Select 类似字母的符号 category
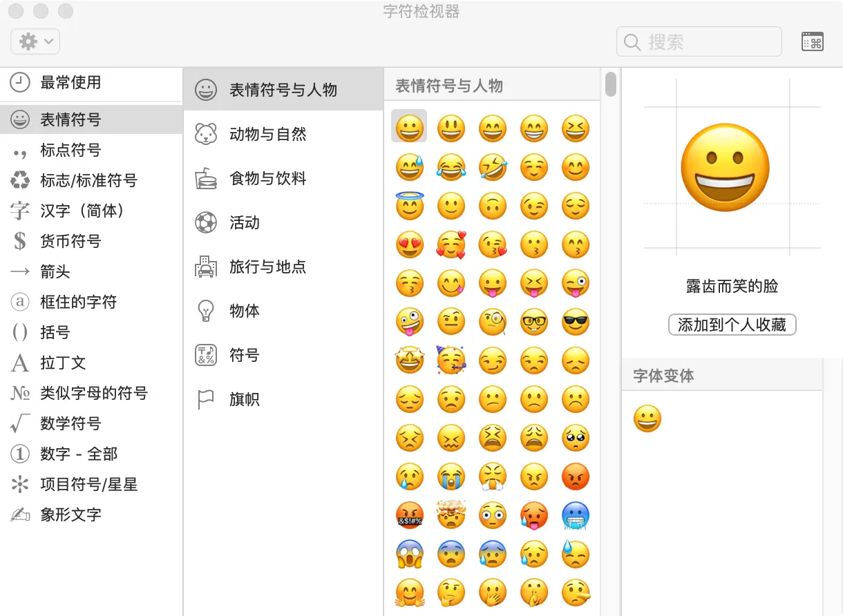This screenshot has height=616, width=843. pos(91,393)
